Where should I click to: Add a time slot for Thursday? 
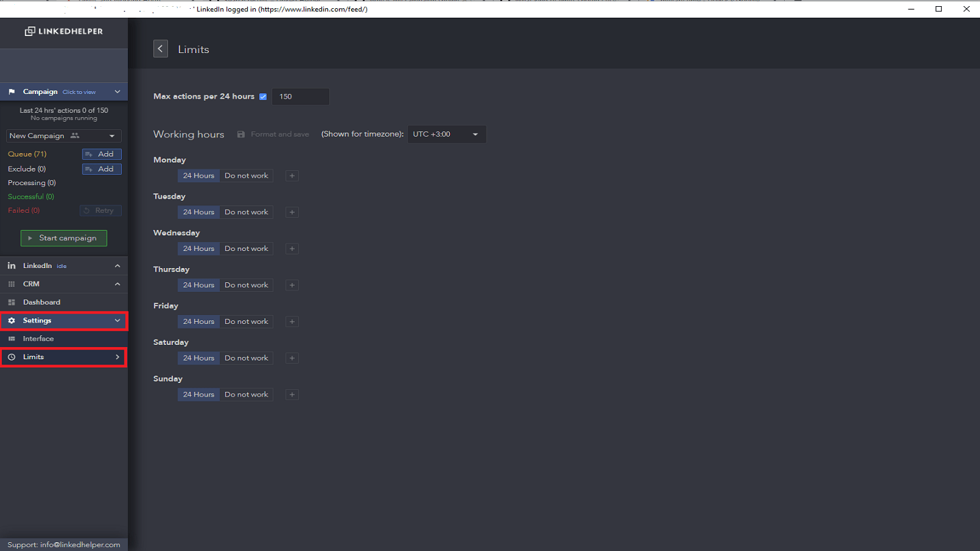point(292,285)
